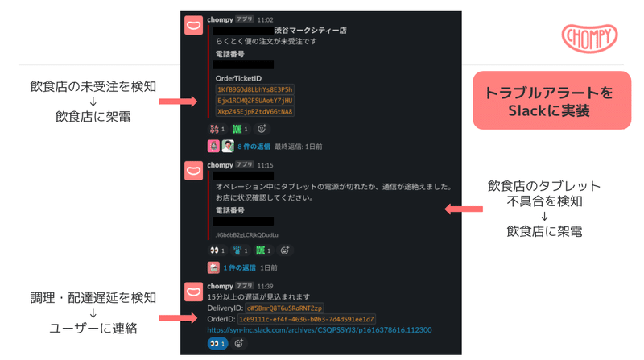Click chompy avatar on 11:02 message
Viewport: 644px width, 360px height.
193,26
